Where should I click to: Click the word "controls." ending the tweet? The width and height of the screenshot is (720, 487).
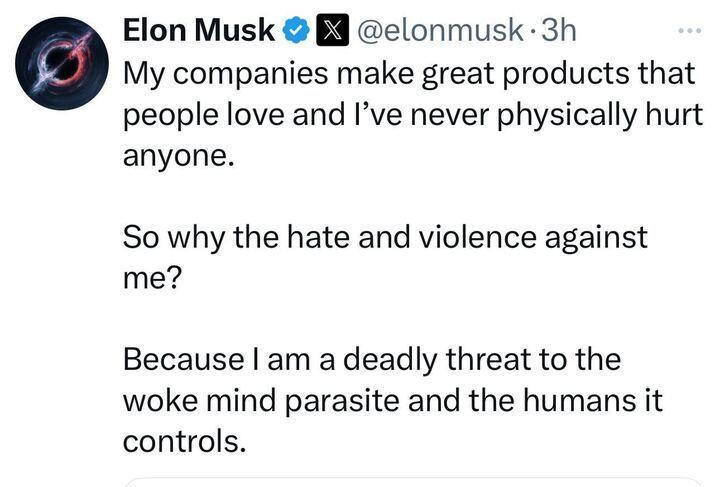pos(184,440)
